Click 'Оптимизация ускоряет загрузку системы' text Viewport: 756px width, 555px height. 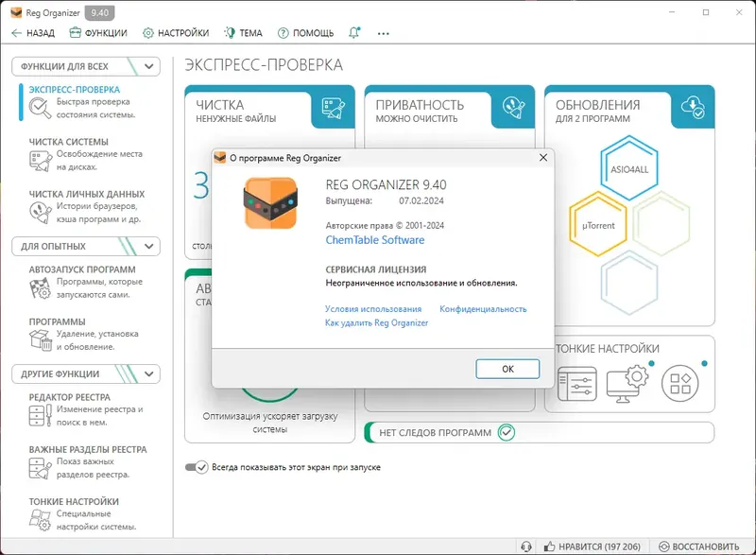tap(270, 423)
